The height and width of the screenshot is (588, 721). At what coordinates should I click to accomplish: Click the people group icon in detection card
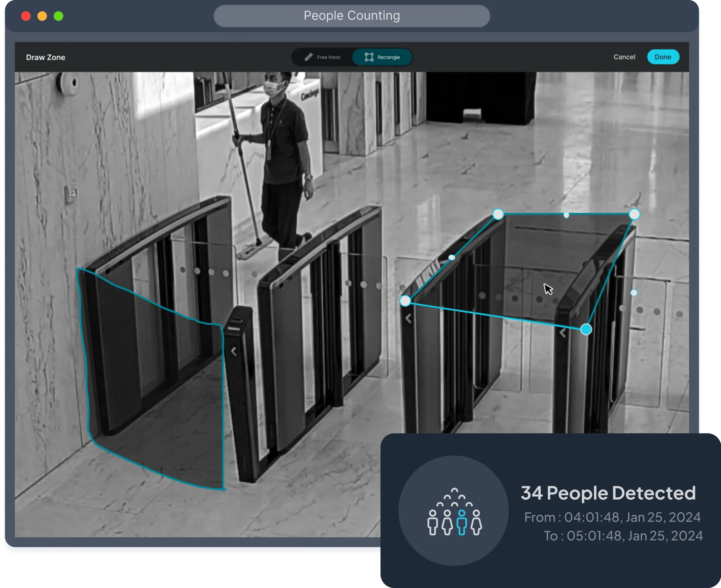[454, 511]
